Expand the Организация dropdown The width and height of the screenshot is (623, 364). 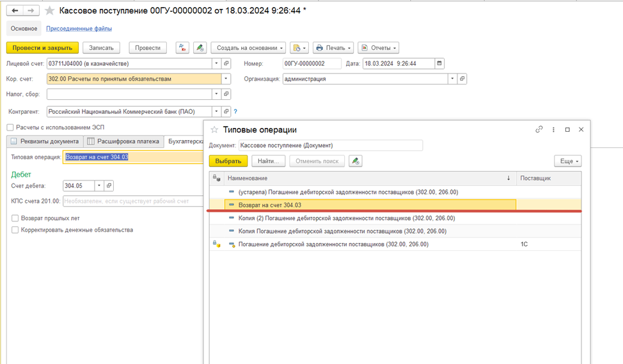pyautogui.click(x=452, y=79)
